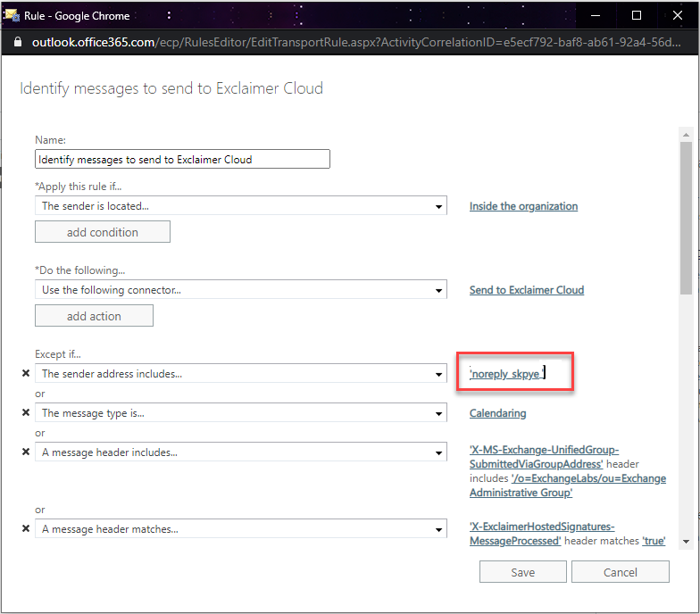
Task: Remove the message header includes exception
Action: coord(26,452)
